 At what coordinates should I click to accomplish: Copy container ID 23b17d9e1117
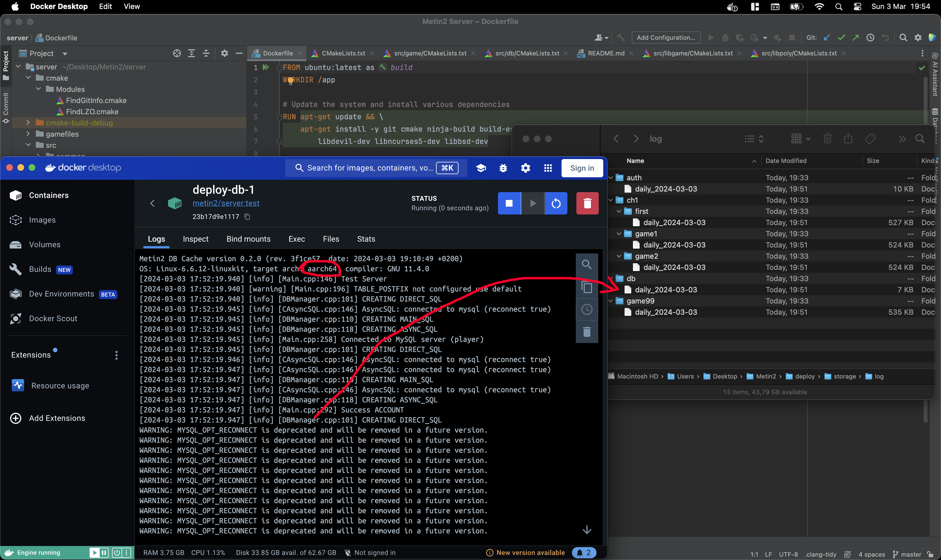pyautogui.click(x=247, y=217)
